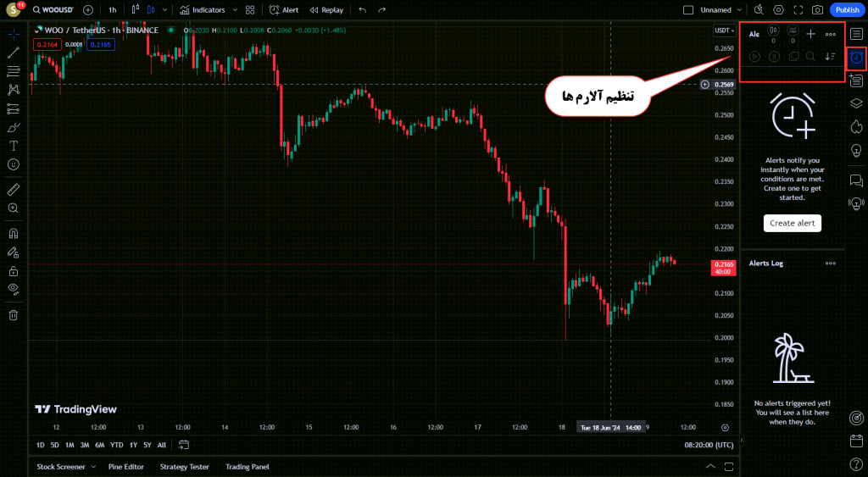868x477 pixels.
Task: Click the Publish button
Action: point(848,10)
